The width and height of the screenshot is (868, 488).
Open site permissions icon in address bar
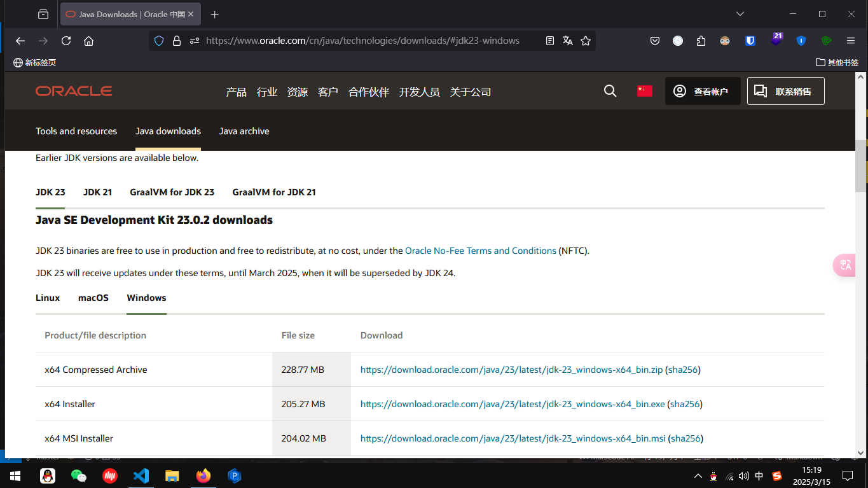(194, 41)
